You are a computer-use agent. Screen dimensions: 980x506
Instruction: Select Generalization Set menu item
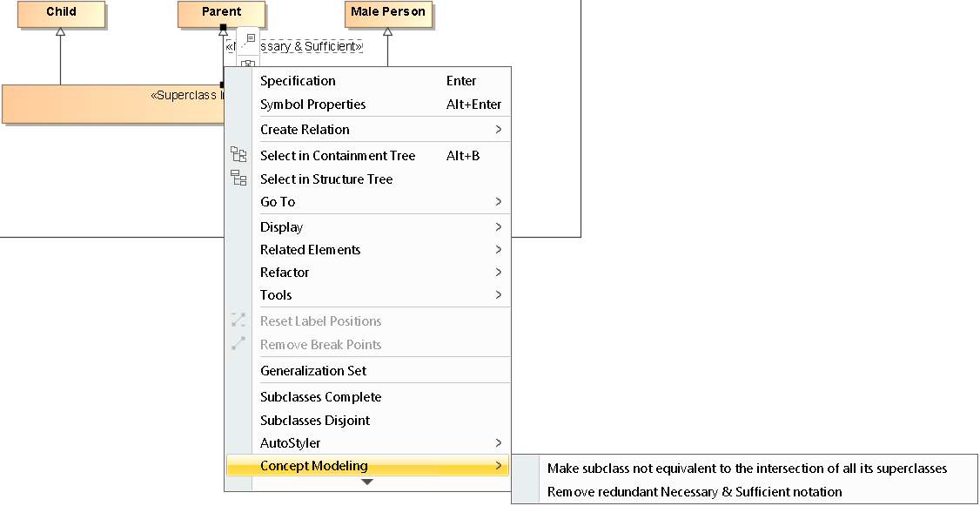313,370
